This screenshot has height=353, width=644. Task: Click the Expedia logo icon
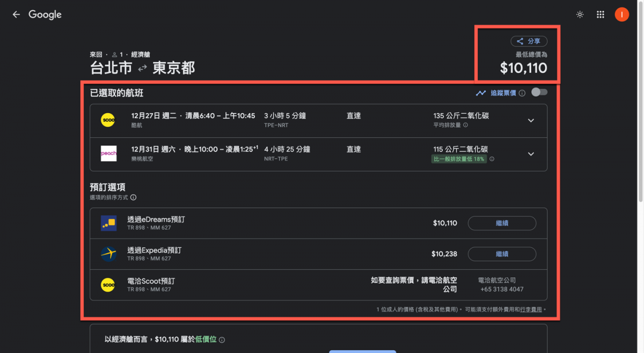point(108,254)
